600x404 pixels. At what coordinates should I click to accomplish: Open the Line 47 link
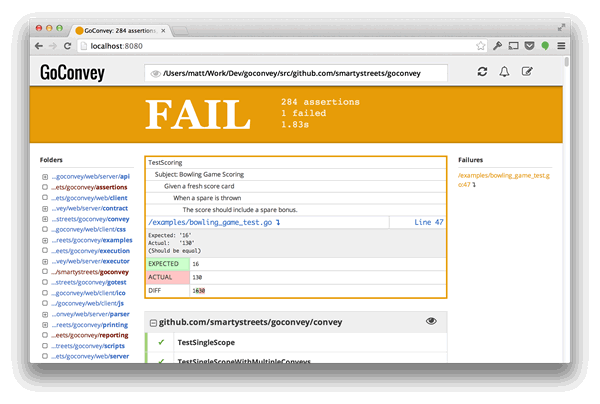428,221
